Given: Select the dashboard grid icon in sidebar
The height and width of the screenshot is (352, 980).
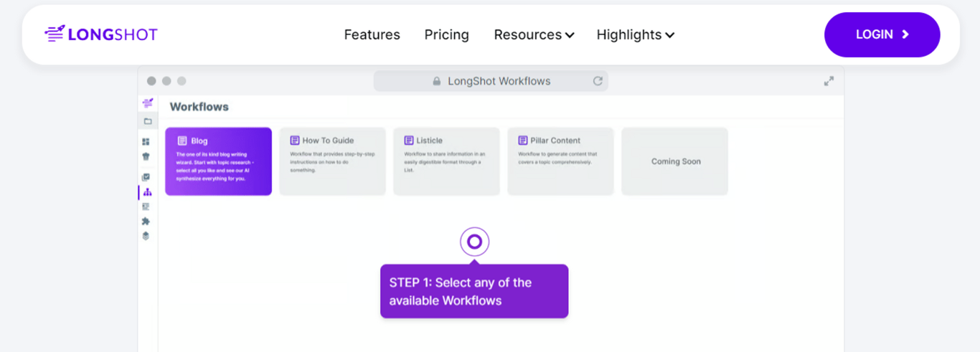Looking at the screenshot, I should click(146, 142).
